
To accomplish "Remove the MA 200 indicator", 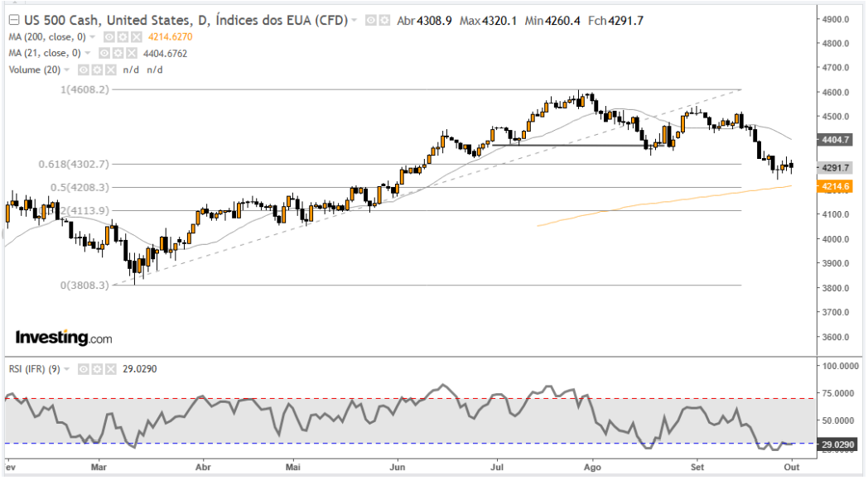I will pyautogui.click(x=135, y=37).
